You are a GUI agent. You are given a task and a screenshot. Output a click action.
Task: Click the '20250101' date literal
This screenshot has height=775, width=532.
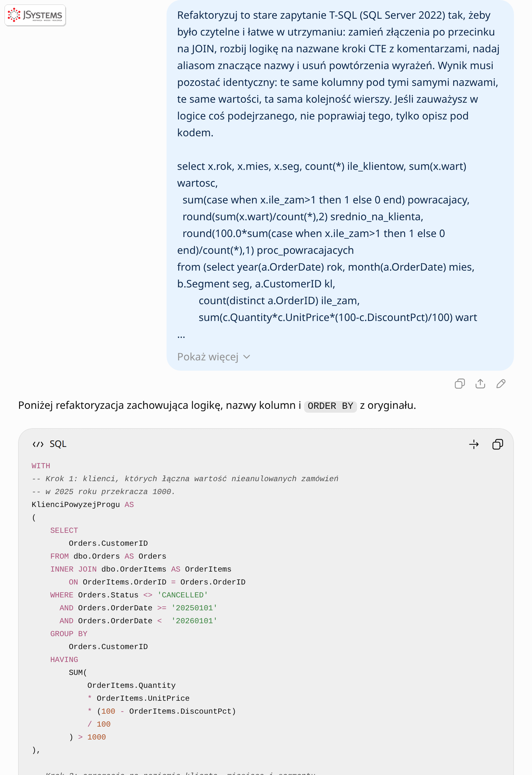194,608
